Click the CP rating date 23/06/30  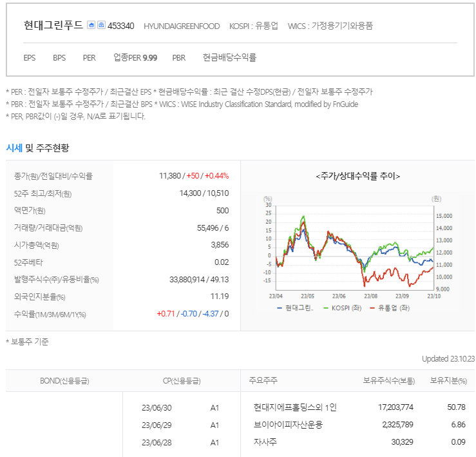tap(157, 408)
